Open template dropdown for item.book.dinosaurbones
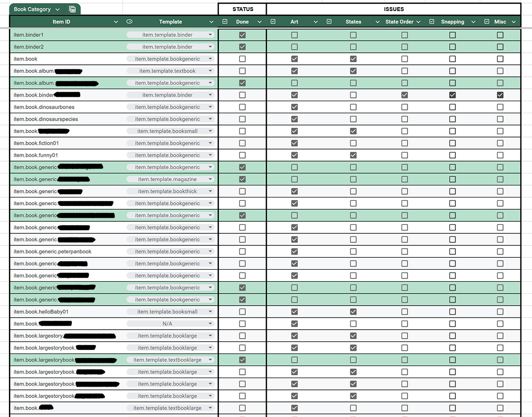532x417 pixels. (x=211, y=107)
